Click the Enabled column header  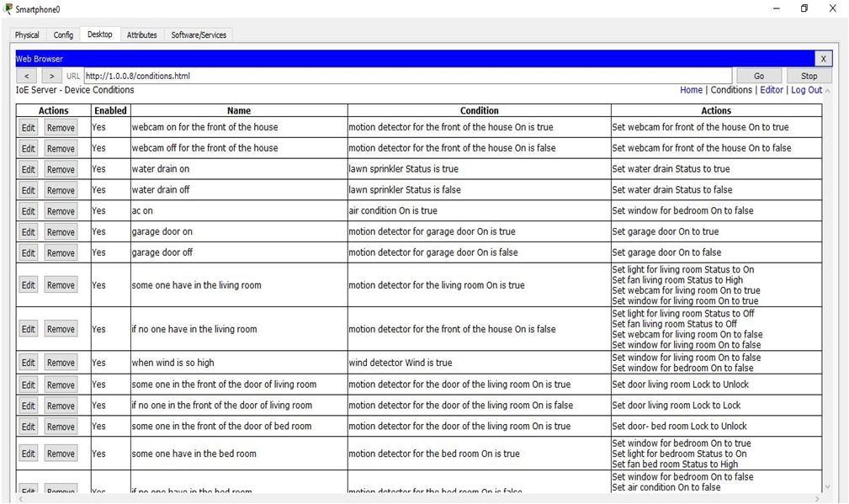click(x=110, y=110)
